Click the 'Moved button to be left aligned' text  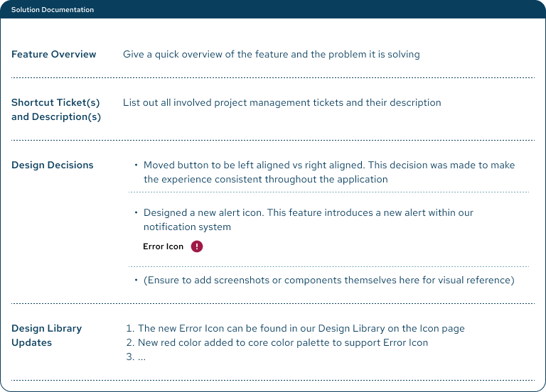click(328, 172)
